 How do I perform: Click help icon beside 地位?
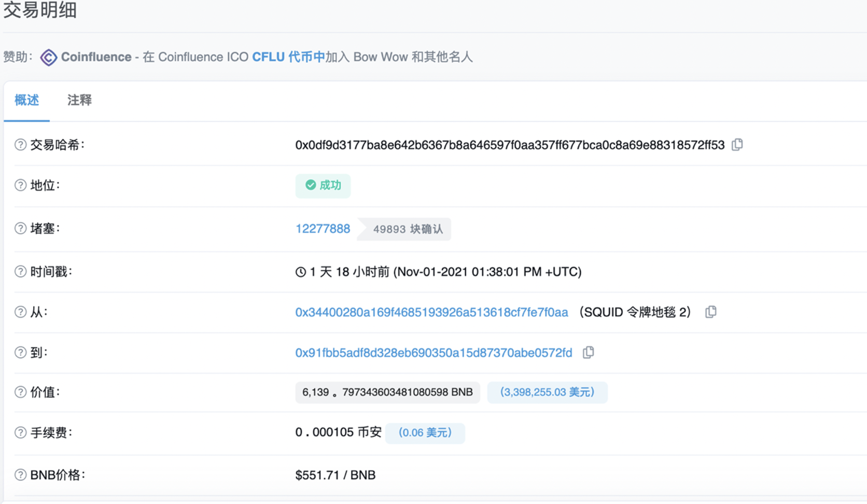click(20, 185)
